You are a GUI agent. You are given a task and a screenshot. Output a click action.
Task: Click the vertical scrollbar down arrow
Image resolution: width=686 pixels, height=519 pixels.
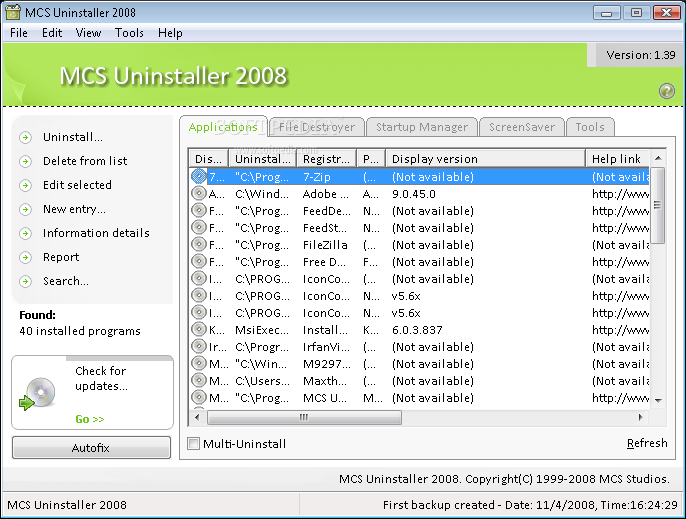(x=658, y=400)
